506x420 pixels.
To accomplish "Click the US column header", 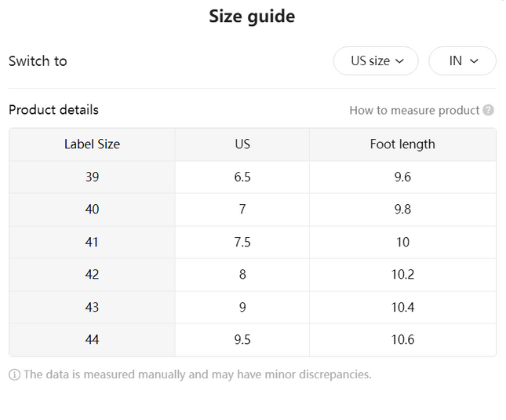I will pos(242,144).
